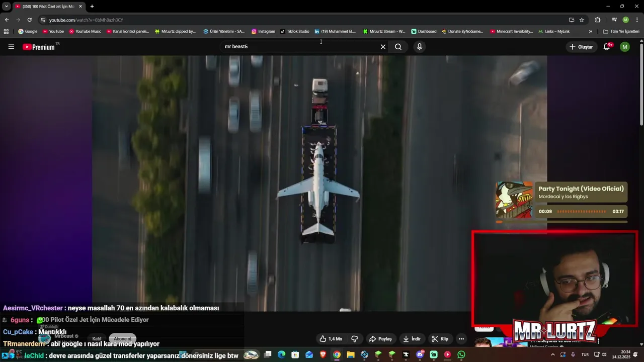644x362 pixels.
Task: Open the 'MrLurtz clipped by' bookmark
Action: (175, 31)
